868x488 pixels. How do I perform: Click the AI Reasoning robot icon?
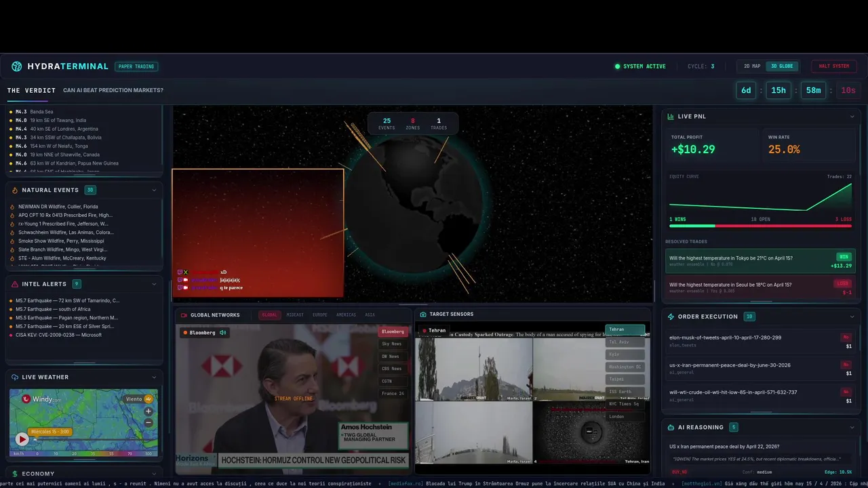coord(671,428)
